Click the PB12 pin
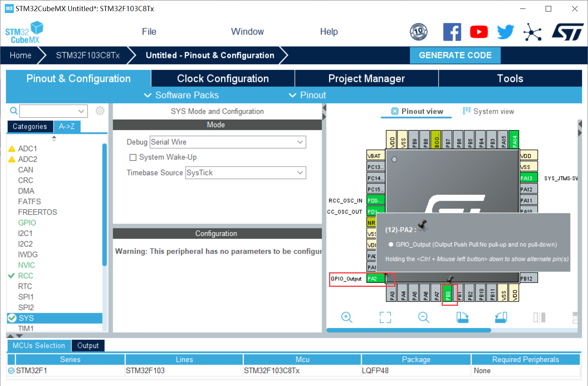 [528, 279]
